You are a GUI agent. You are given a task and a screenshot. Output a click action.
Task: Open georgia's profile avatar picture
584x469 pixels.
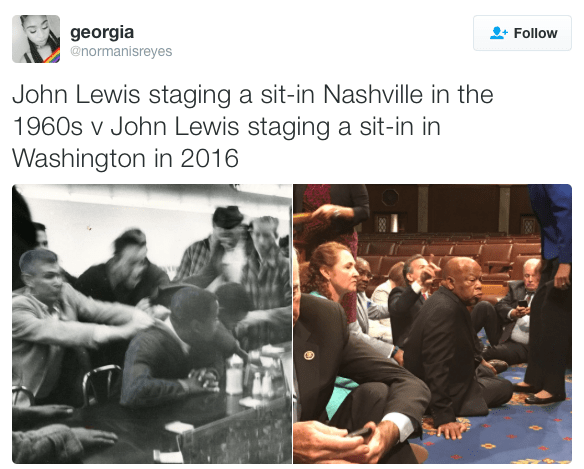(x=36, y=39)
